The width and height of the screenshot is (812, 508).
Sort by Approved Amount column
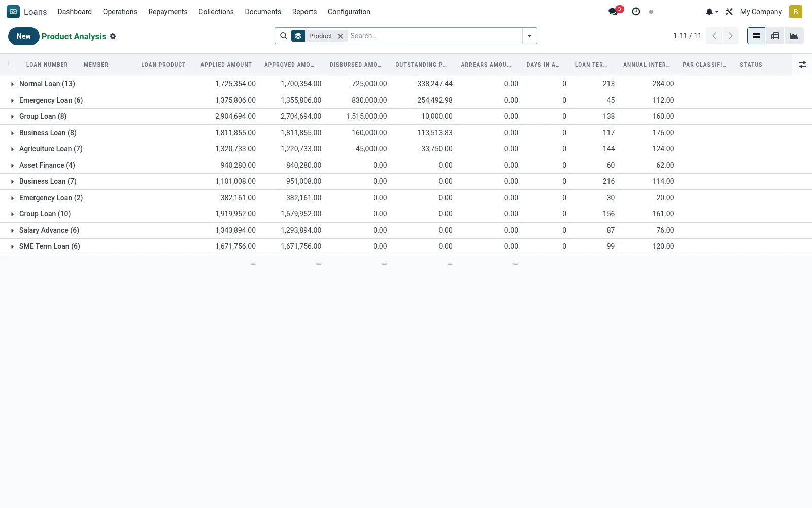(x=289, y=65)
